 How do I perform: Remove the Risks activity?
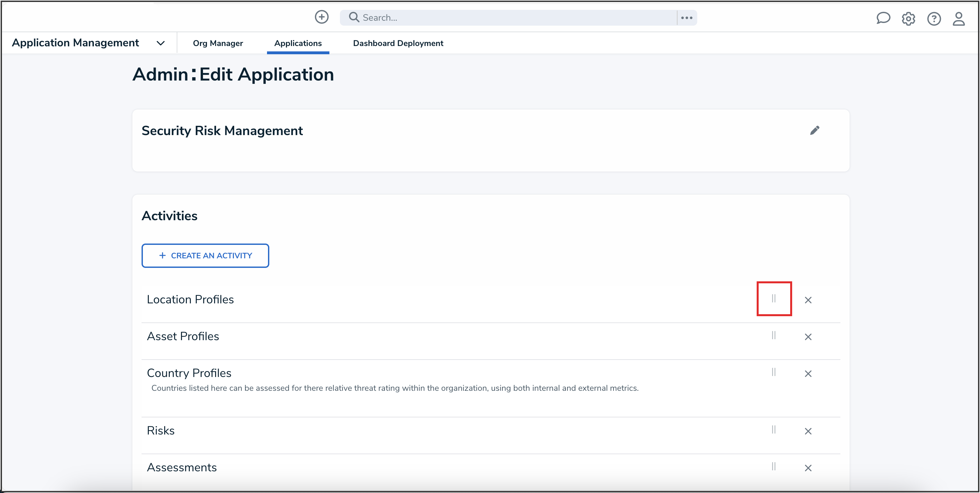808,431
